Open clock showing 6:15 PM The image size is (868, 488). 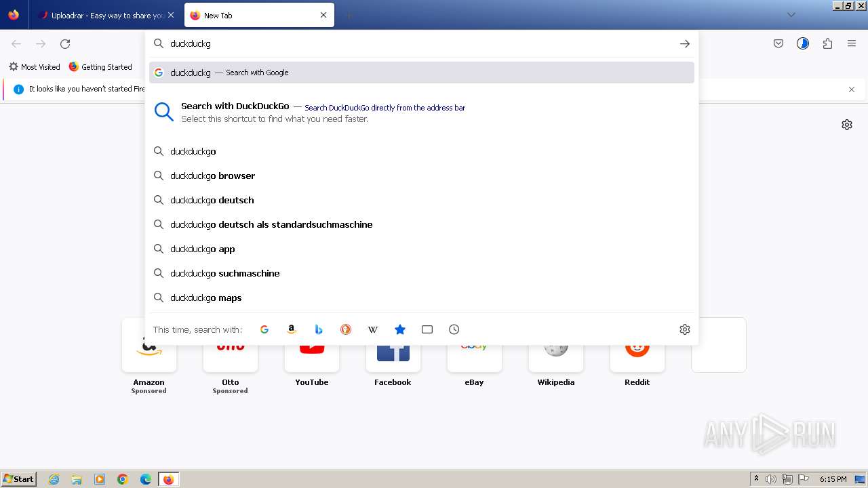(x=833, y=479)
